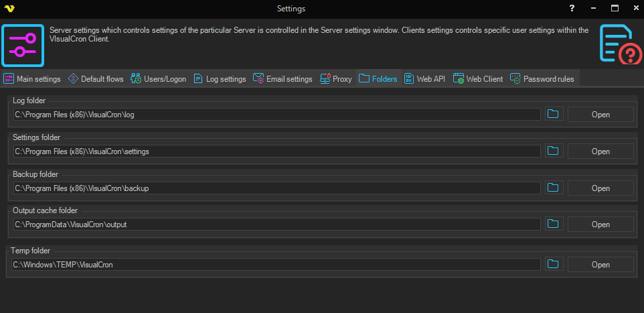Browse for Settings folder using folder icon

point(553,151)
